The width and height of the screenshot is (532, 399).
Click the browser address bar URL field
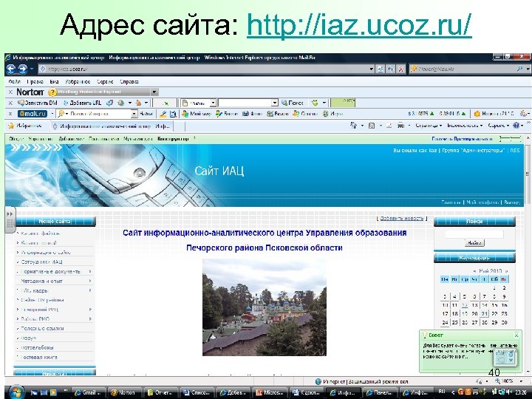(x=204, y=69)
